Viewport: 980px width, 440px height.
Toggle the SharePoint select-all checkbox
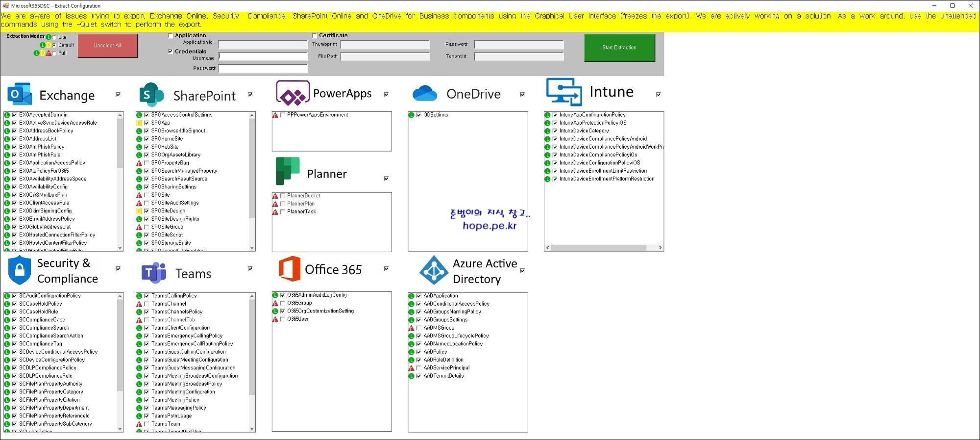pyautogui.click(x=250, y=94)
